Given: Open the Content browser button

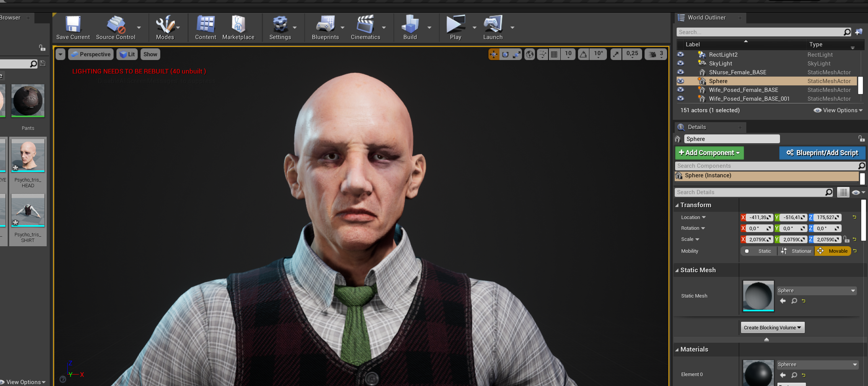Looking at the screenshot, I should point(206,28).
